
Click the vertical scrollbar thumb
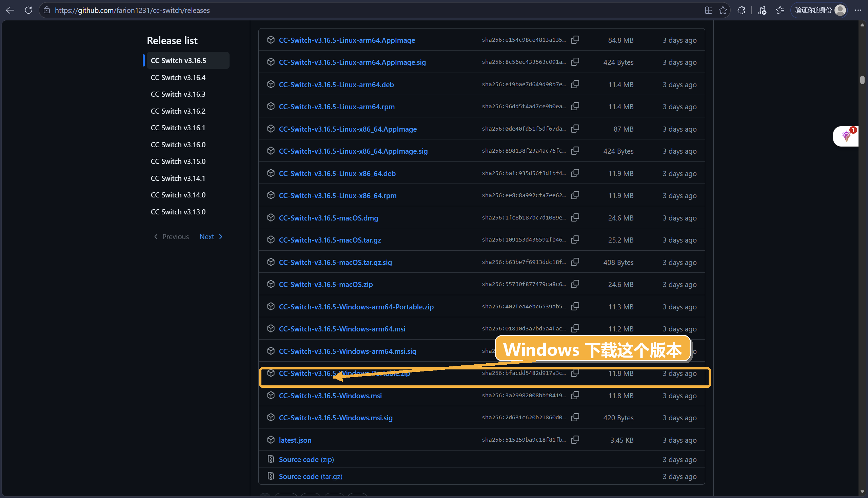863,79
